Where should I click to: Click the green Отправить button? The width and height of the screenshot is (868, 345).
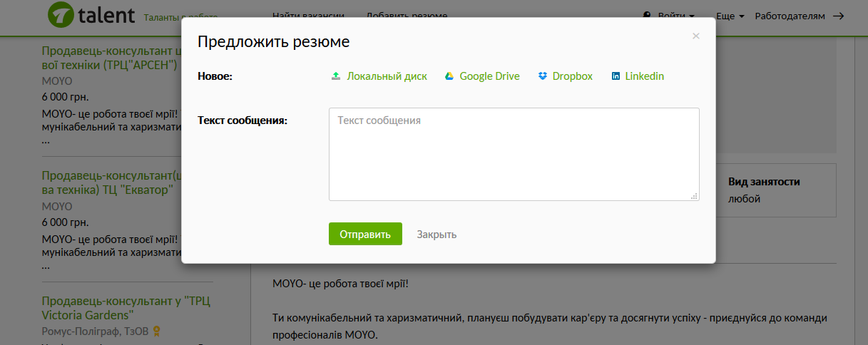click(365, 234)
